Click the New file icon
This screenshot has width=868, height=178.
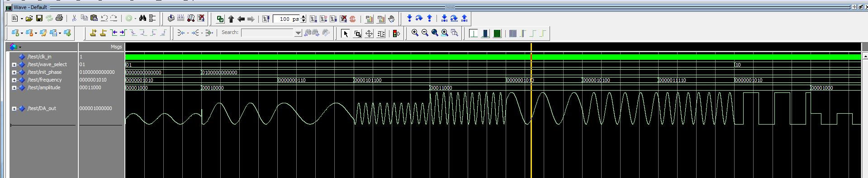click(15, 19)
